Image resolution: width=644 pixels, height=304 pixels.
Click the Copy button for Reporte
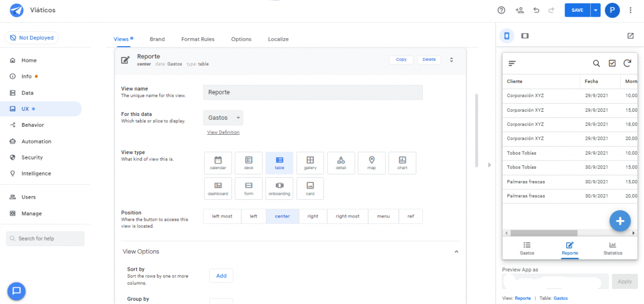pos(401,60)
